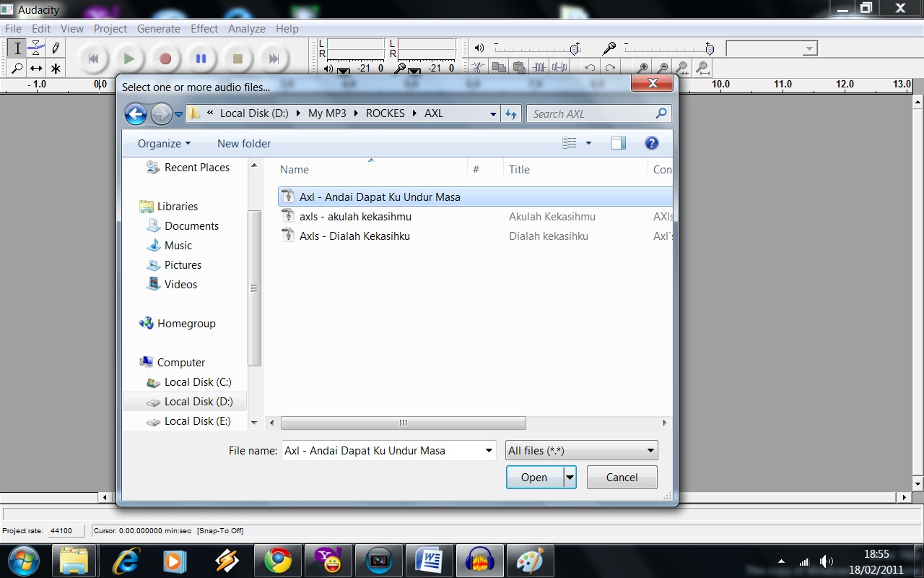The height and width of the screenshot is (578, 924).
Task: Click the red Record button
Action: click(165, 59)
